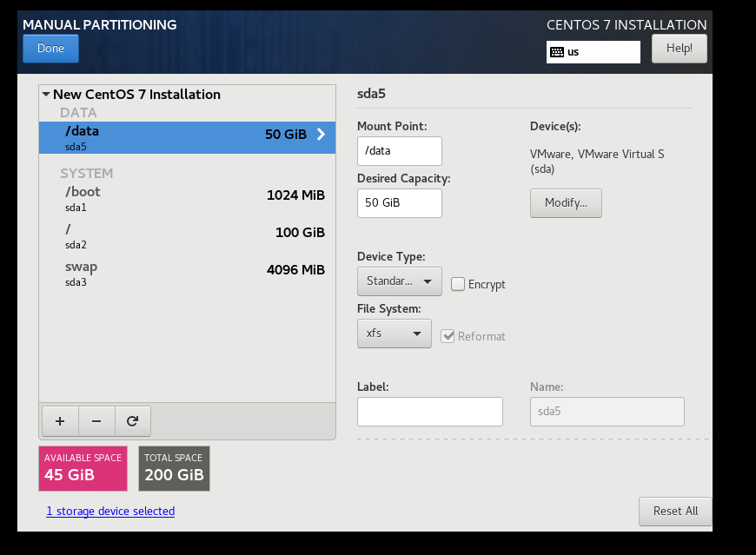This screenshot has height=555, width=756.
Task: Select the /boot sda1 partition row
Action: pos(187,199)
